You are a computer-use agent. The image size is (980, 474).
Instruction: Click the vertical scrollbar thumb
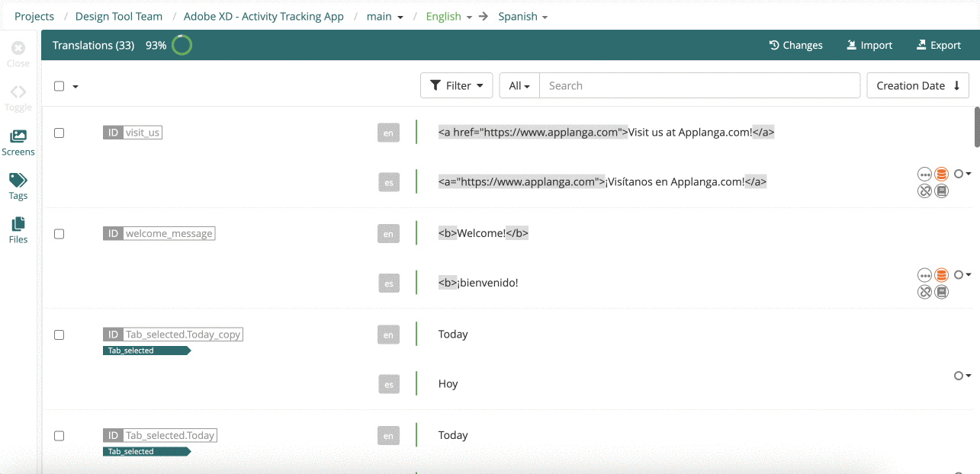pyautogui.click(x=977, y=127)
